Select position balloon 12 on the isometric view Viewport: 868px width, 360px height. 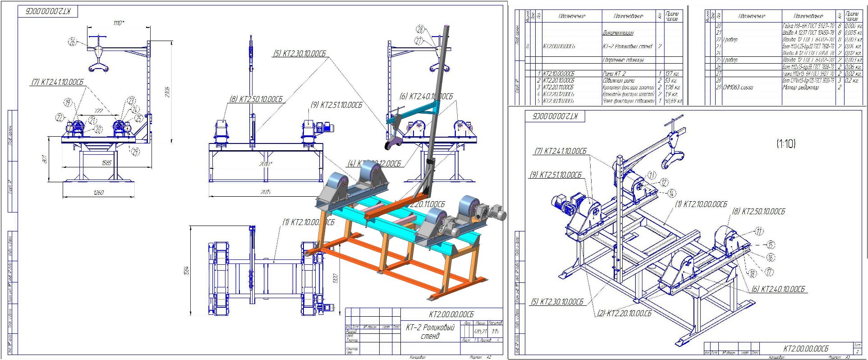click(x=664, y=183)
